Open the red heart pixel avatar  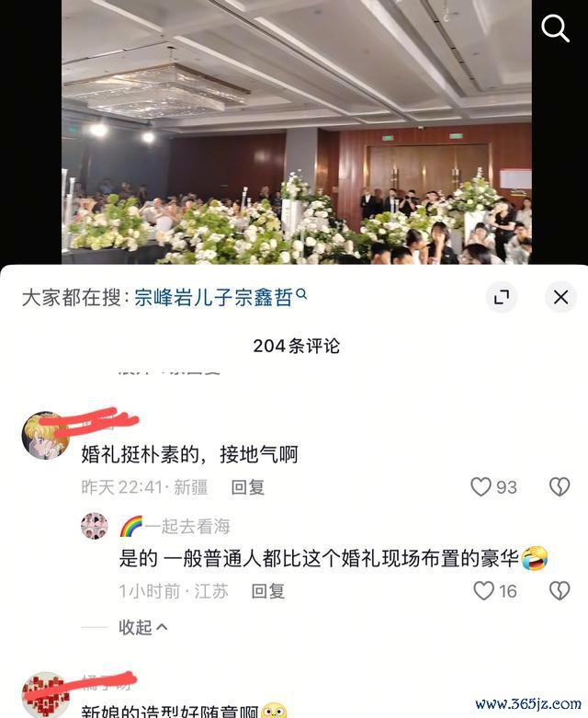[45, 695]
